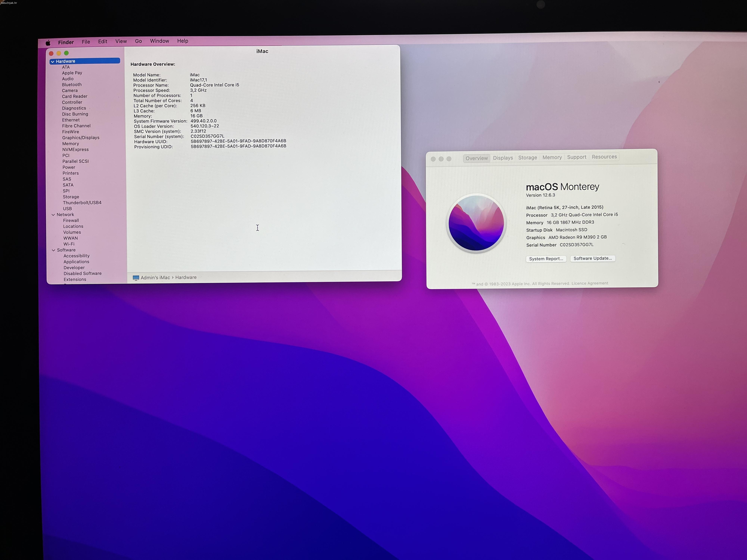Screen dimensions: 747x560
Task: Select USB in the sidebar
Action: [67, 209]
